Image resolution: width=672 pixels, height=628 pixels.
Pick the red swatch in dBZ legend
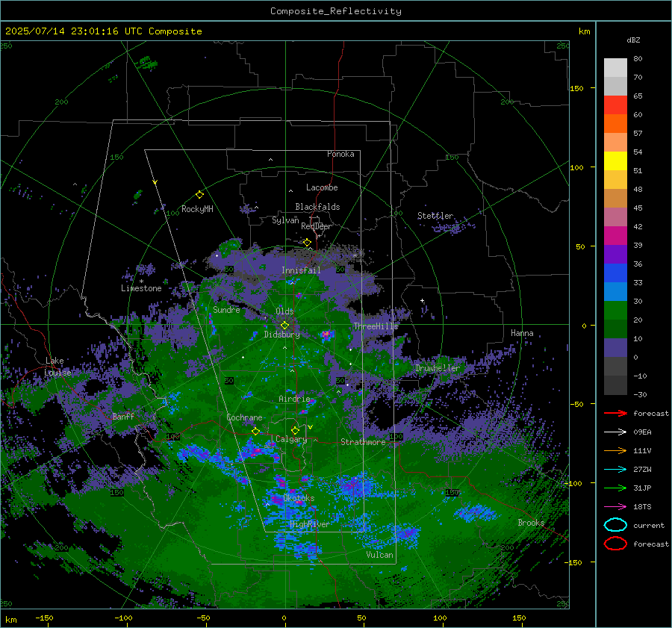pyautogui.click(x=615, y=105)
